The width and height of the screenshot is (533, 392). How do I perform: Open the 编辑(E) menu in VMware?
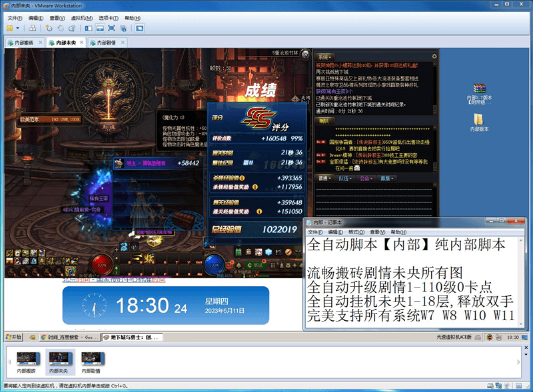click(36, 18)
